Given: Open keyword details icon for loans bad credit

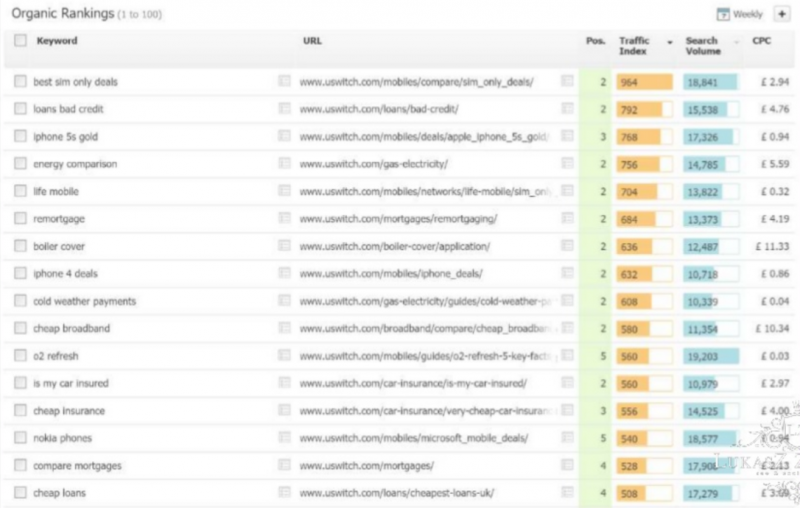Looking at the screenshot, I should tap(284, 108).
